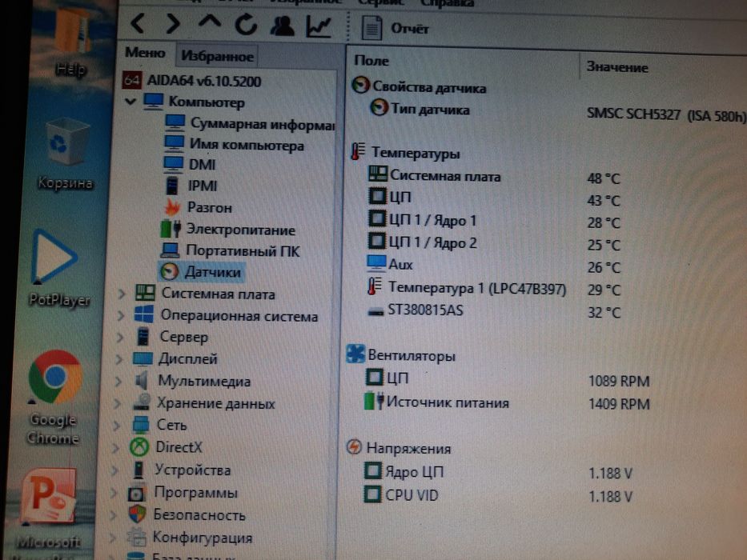Select the Устройства tree item
This screenshot has height=560, width=747.
[182, 470]
